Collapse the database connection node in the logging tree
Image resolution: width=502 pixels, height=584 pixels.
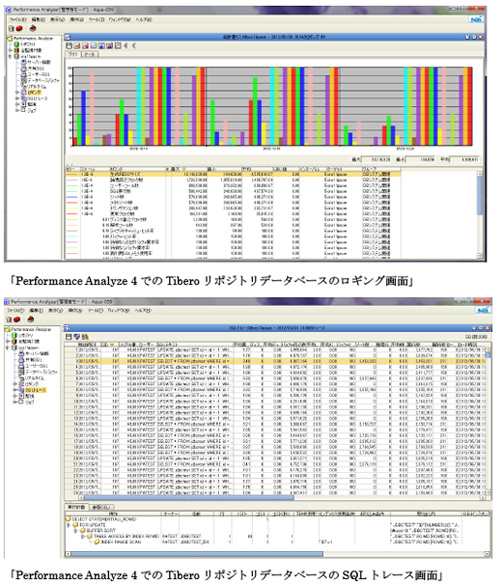pos(10,56)
